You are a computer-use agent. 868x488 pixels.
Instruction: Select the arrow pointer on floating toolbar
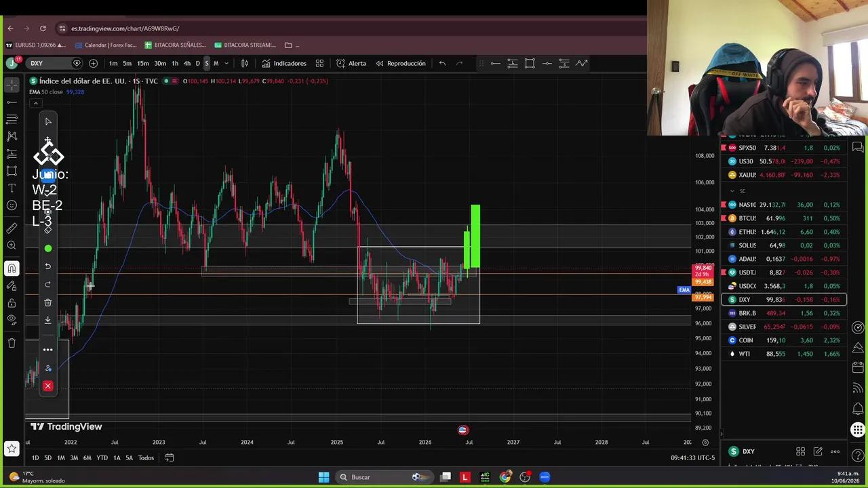click(47, 122)
